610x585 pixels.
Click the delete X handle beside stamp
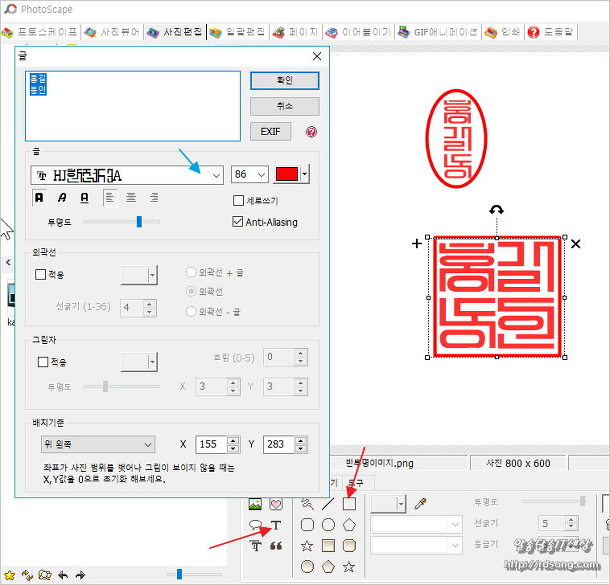click(575, 243)
